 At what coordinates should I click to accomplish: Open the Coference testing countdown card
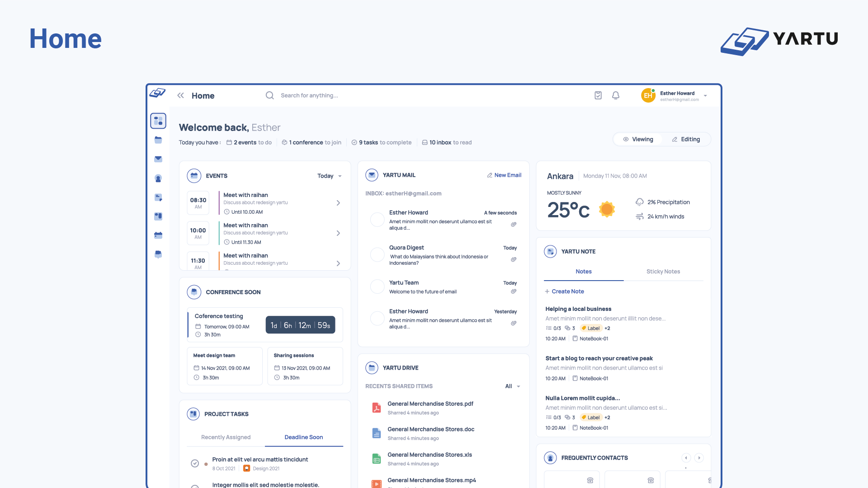tap(265, 325)
